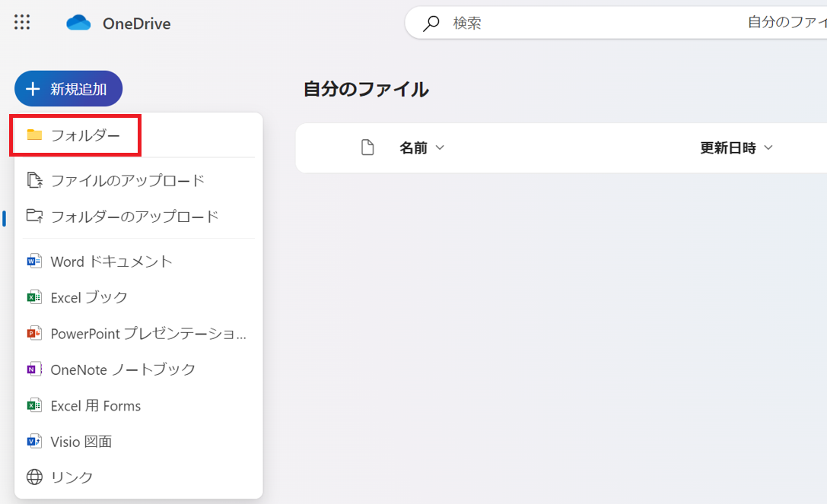Expand the 名前 sort chevron
The image size is (827, 504).
[x=440, y=147]
